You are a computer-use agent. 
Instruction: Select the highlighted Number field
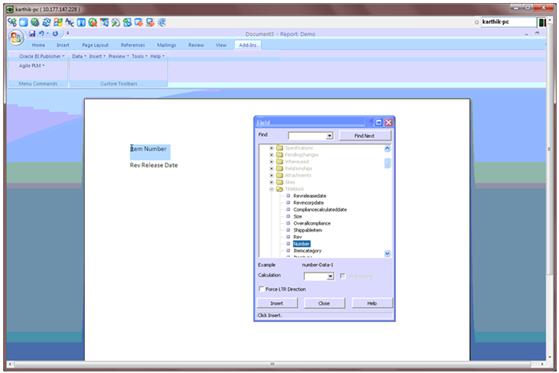point(302,244)
